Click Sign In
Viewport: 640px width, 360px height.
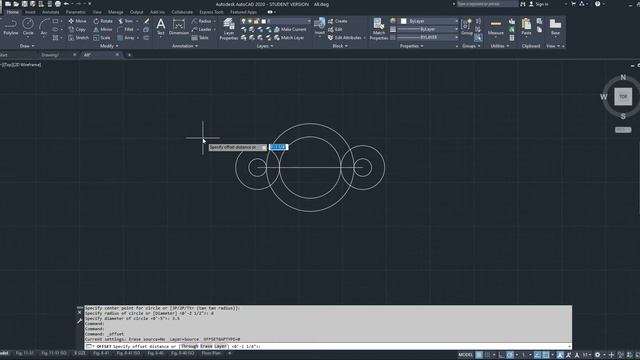pyautogui.click(x=539, y=4)
